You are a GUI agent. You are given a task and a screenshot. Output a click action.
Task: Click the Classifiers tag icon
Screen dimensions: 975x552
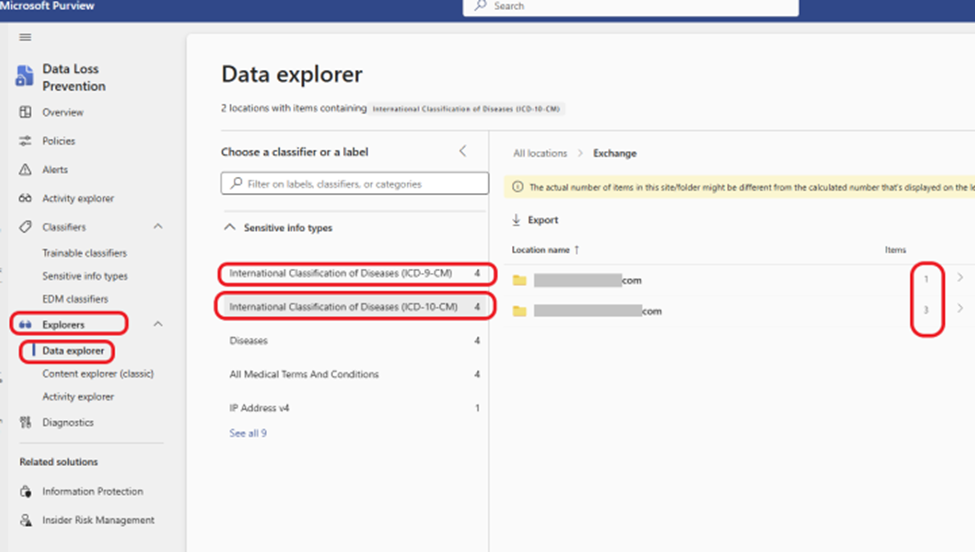[25, 227]
